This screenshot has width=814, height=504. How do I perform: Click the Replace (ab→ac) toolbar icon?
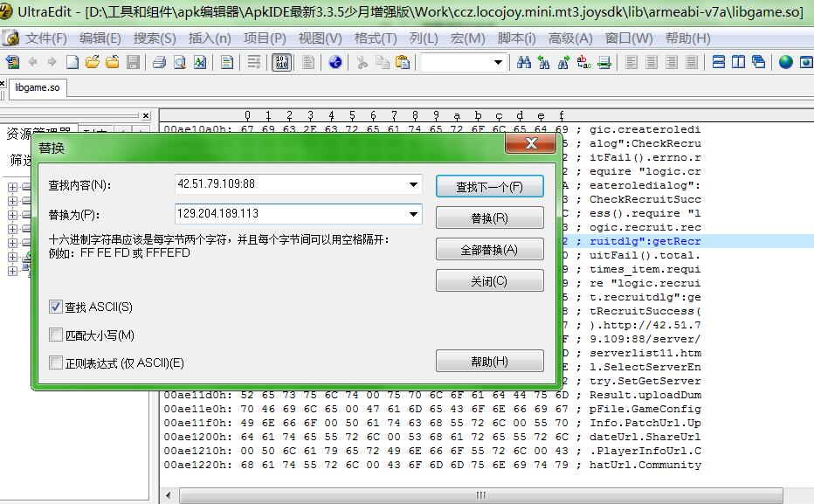click(584, 62)
